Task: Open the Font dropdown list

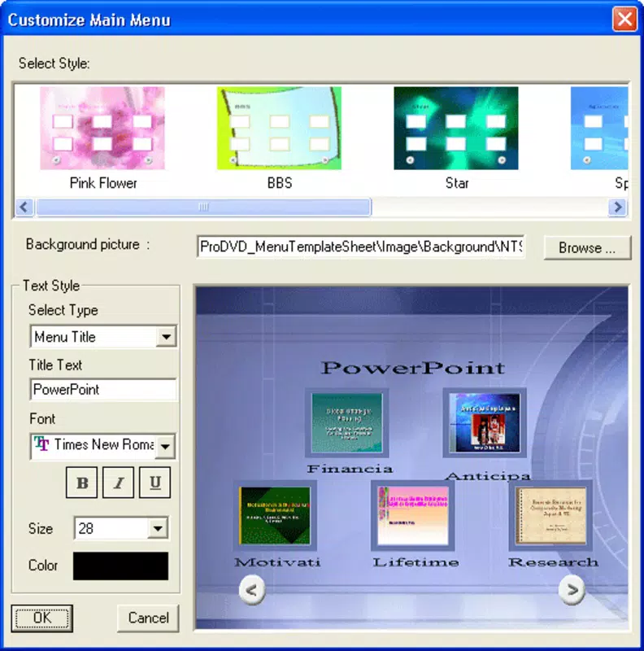Action: (x=165, y=446)
